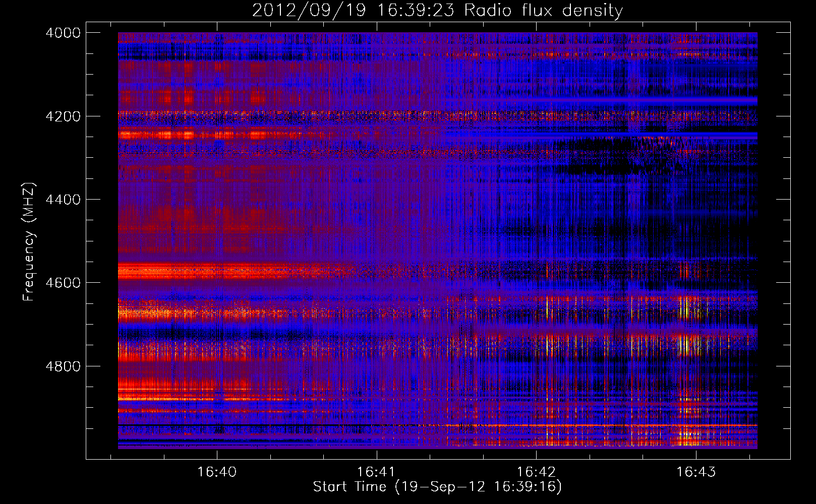816x504 pixels.
Task: Click the 16:43 time tick label
Action: pyautogui.click(x=696, y=472)
